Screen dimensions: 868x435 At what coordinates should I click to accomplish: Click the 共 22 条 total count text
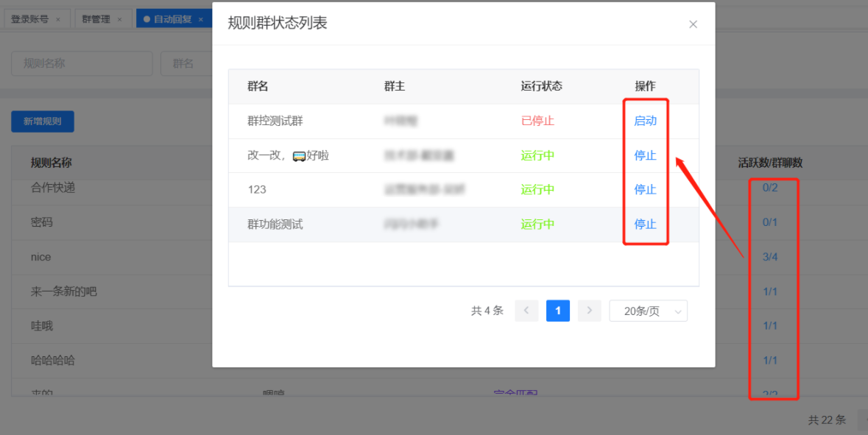tap(827, 420)
